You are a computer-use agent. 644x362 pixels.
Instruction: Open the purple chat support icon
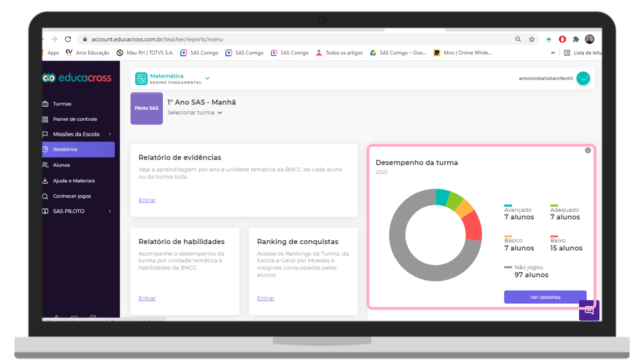point(589,310)
